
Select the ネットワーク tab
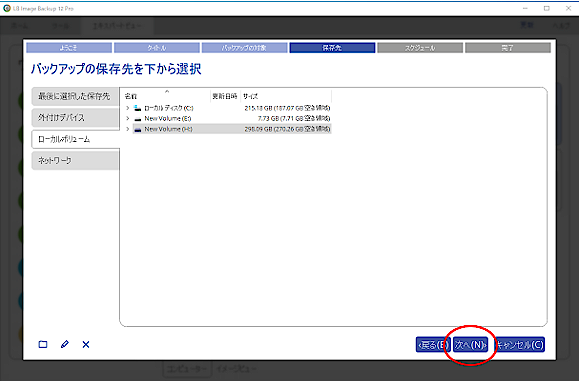(x=75, y=161)
